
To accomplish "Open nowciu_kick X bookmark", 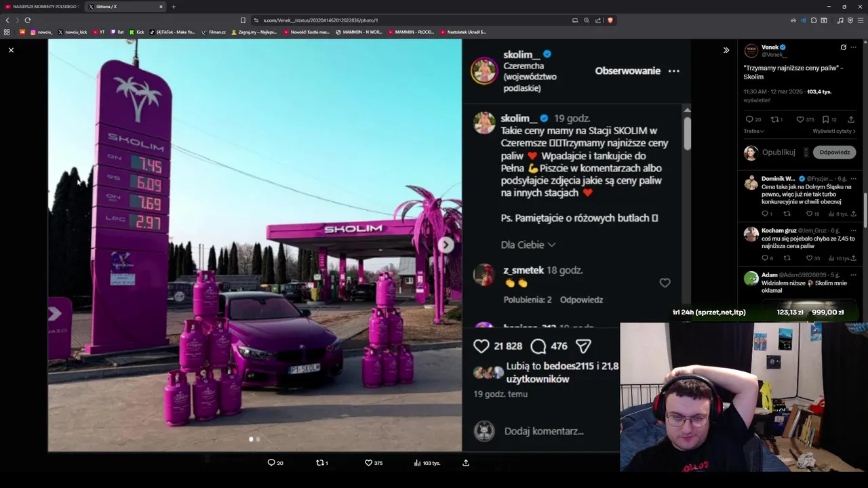I will [x=73, y=32].
